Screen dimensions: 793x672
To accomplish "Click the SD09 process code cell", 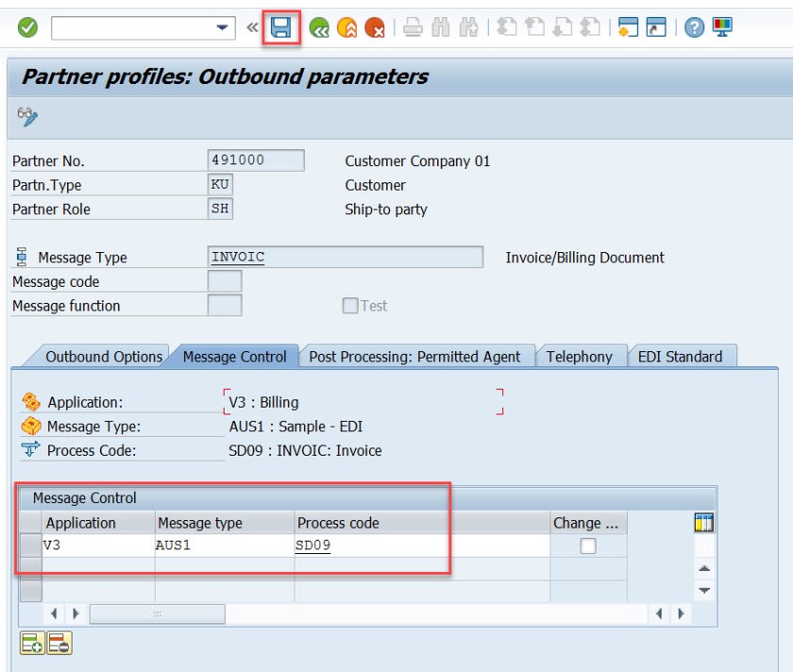I will (422, 546).
